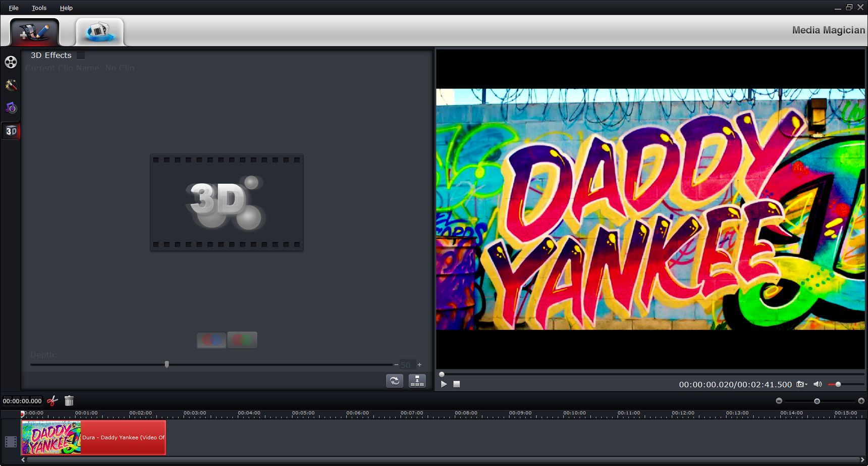Increase depth with the plus button
The image size is (868, 466).
coord(419,365)
